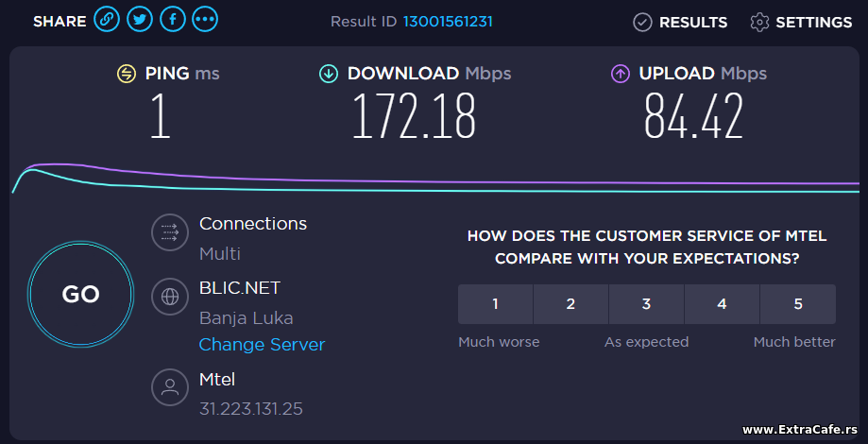Screen dimensions: 868x444
Task: Start the test with GO button
Action: click(x=80, y=295)
